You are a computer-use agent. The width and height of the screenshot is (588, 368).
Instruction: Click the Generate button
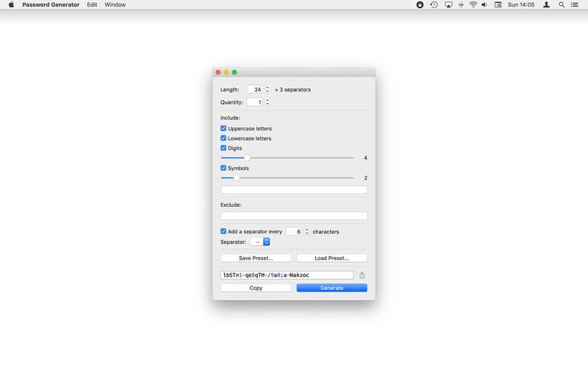pos(332,288)
